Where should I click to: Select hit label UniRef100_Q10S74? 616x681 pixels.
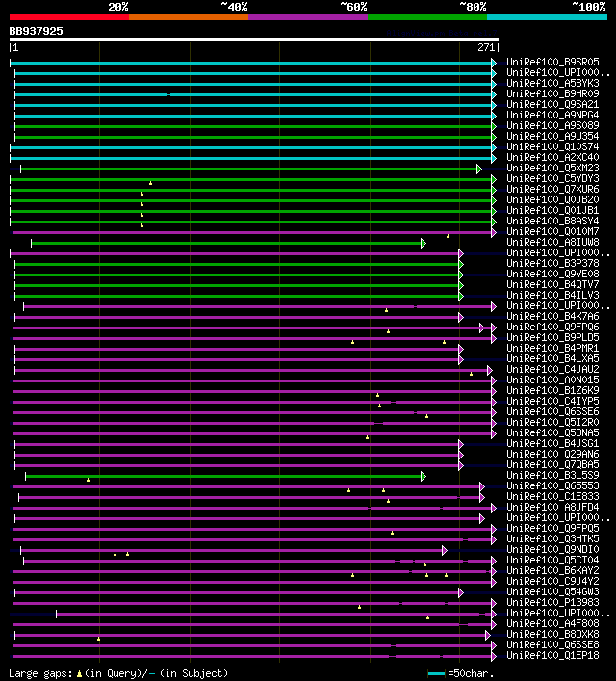click(552, 146)
